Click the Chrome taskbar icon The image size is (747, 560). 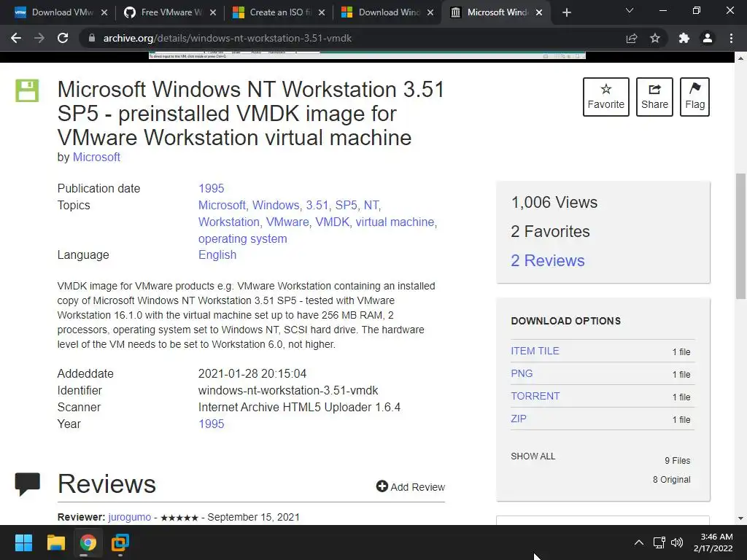pyautogui.click(x=88, y=542)
